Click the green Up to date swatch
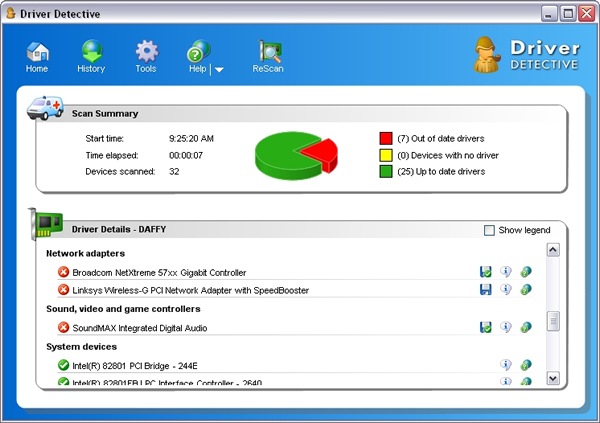600x423 pixels. click(386, 171)
